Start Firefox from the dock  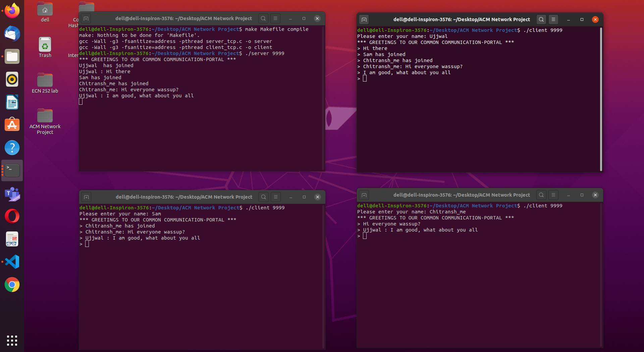click(x=12, y=10)
